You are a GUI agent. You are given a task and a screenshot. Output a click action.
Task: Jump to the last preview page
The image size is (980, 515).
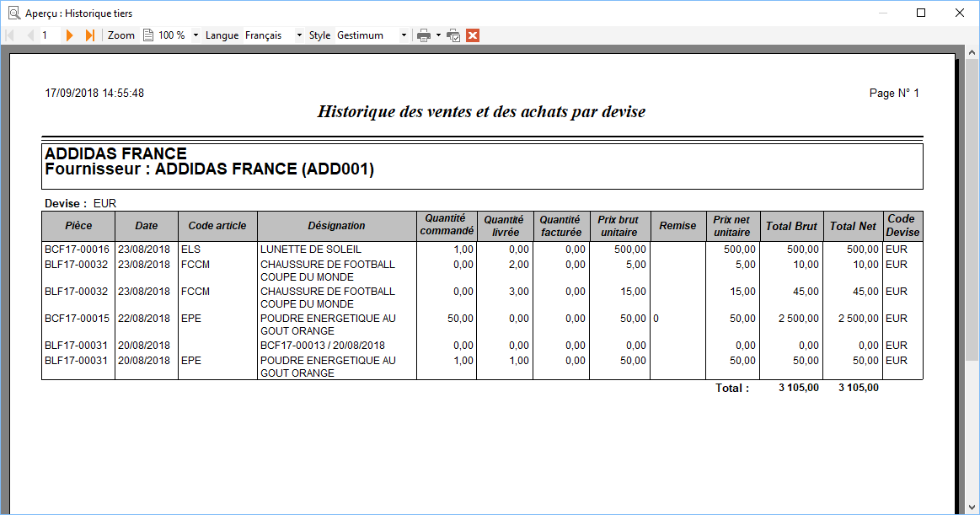pyautogui.click(x=90, y=35)
